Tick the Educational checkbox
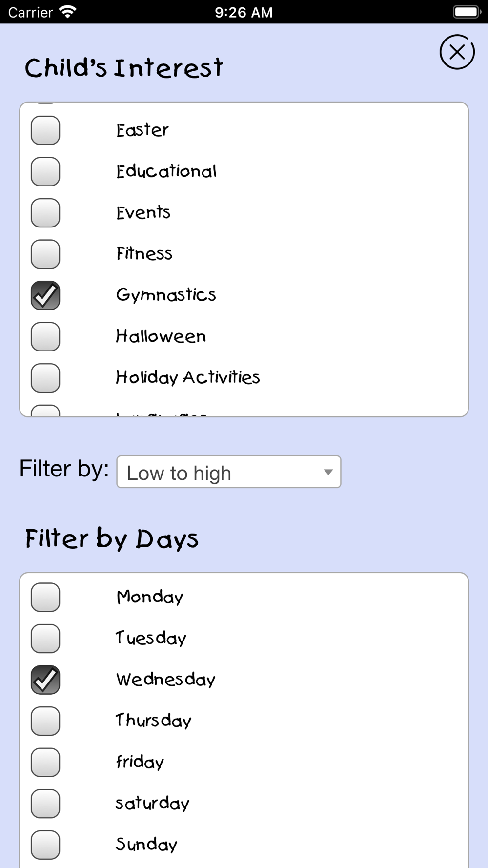Image resolution: width=488 pixels, height=868 pixels. 45,171
